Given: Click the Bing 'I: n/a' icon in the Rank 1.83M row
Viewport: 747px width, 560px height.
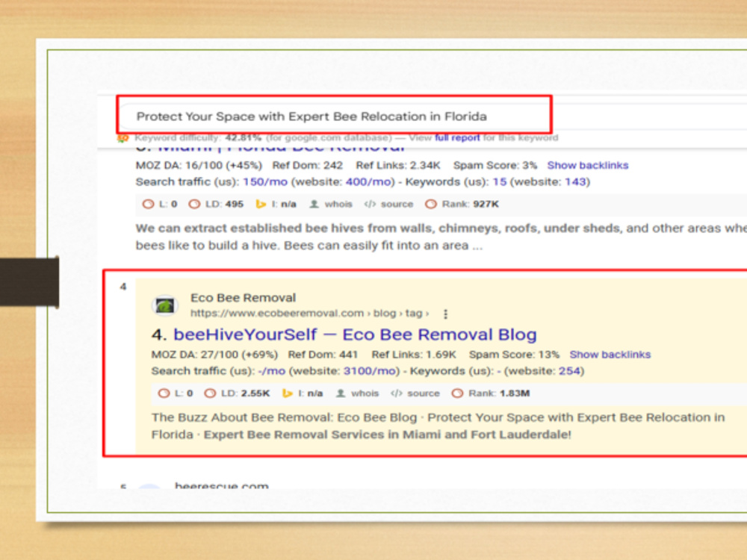Looking at the screenshot, I should (x=288, y=393).
